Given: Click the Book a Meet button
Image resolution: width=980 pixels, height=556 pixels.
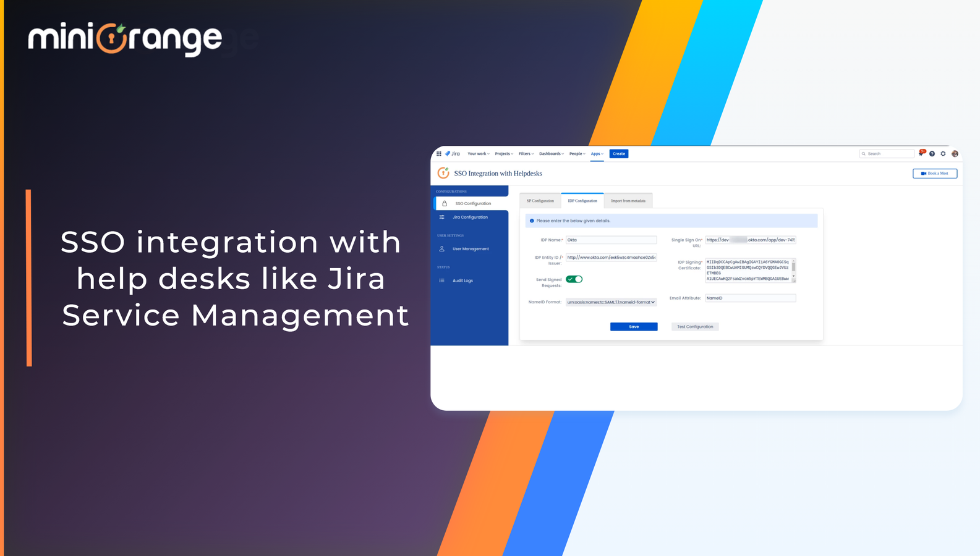Looking at the screenshot, I should click(x=935, y=174).
